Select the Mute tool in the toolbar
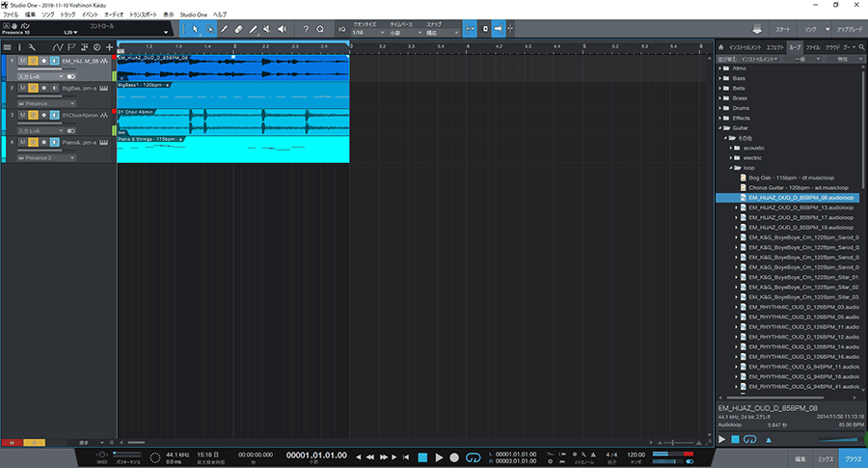Viewport: 868px width, 468px height. (267, 29)
